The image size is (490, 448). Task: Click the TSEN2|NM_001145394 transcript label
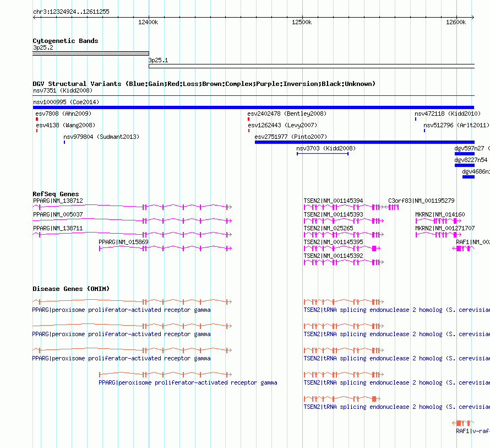pyautogui.click(x=333, y=201)
